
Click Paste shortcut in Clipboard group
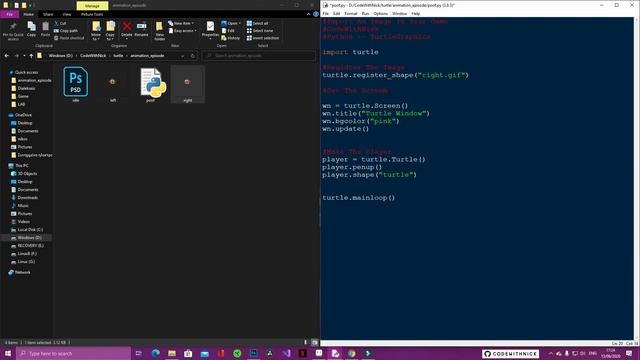click(69, 38)
